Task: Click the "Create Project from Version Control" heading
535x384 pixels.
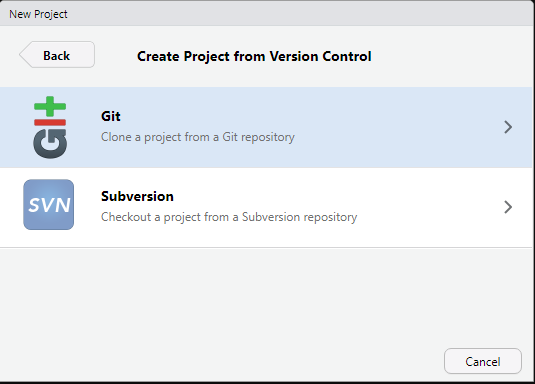Action: [x=254, y=56]
